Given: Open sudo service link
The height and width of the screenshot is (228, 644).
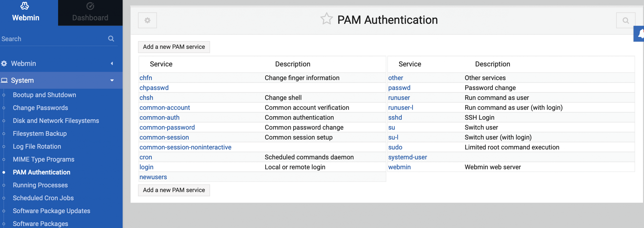Looking at the screenshot, I should (x=395, y=147).
